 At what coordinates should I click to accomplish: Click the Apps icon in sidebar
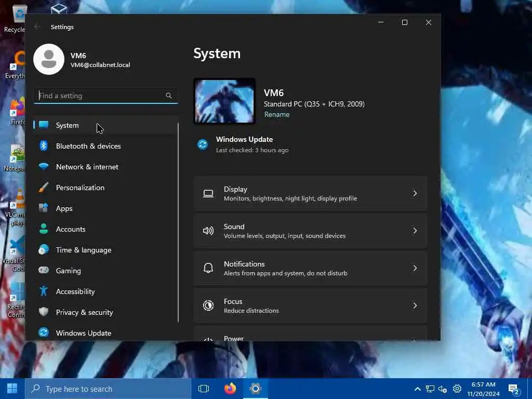tap(44, 208)
